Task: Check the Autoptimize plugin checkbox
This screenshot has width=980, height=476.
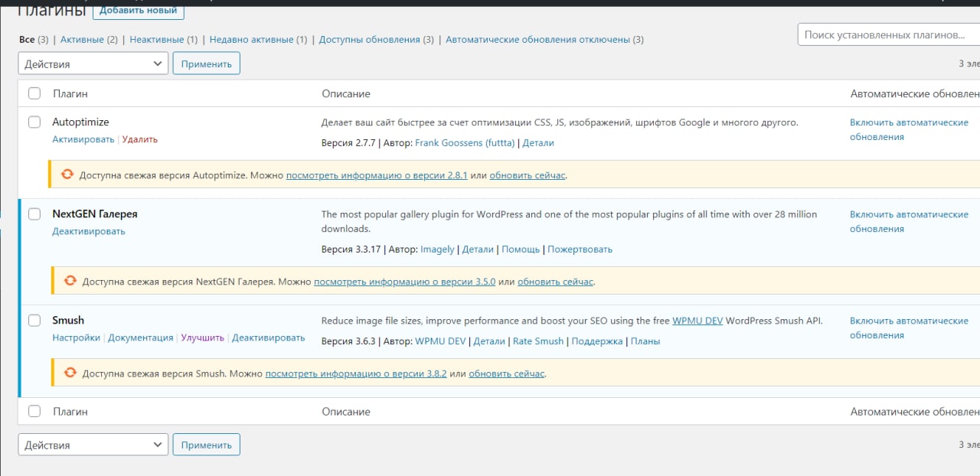Action: pyautogui.click(x=34, y=122)
